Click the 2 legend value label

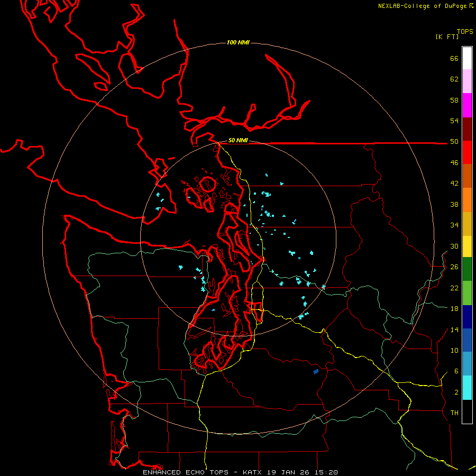coord(456,392)
